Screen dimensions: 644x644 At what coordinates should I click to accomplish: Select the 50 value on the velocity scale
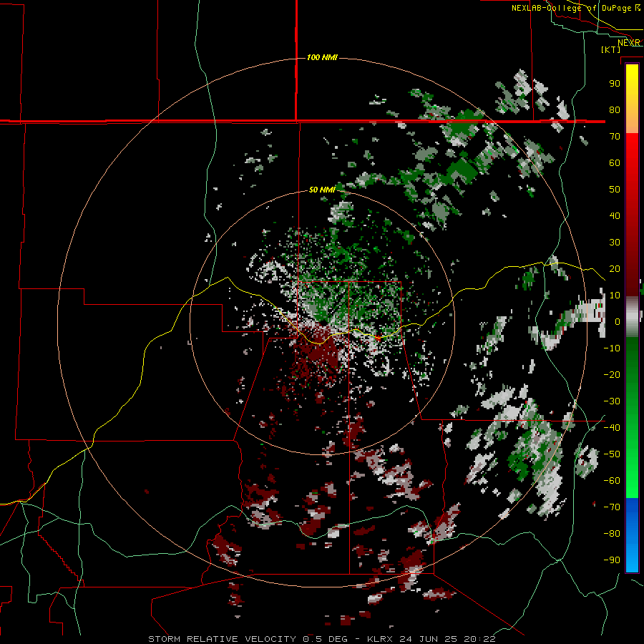pyautogui.click(x=615, y=190)
